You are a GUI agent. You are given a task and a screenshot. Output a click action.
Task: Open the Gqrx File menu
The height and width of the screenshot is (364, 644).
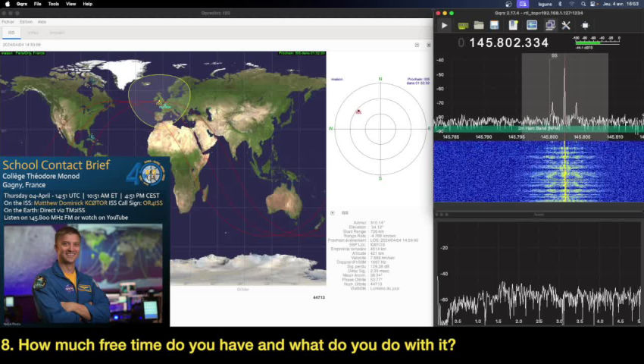coord(38,4)
